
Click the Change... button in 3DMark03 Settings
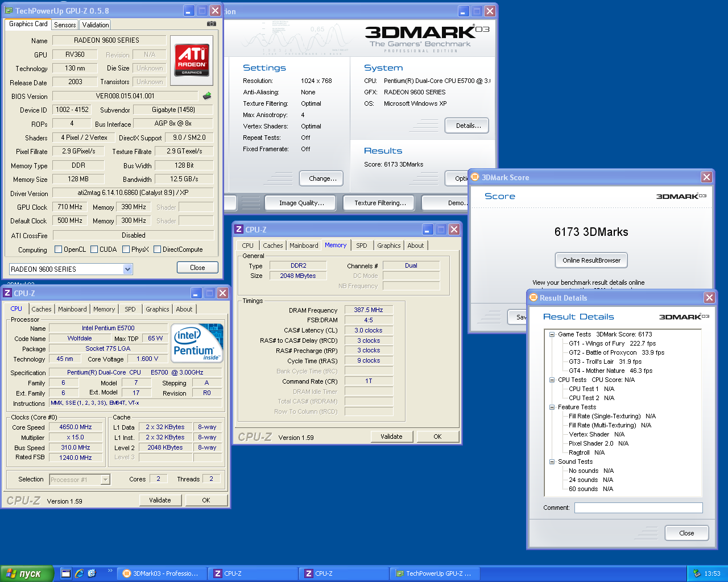tap(322, 178)
